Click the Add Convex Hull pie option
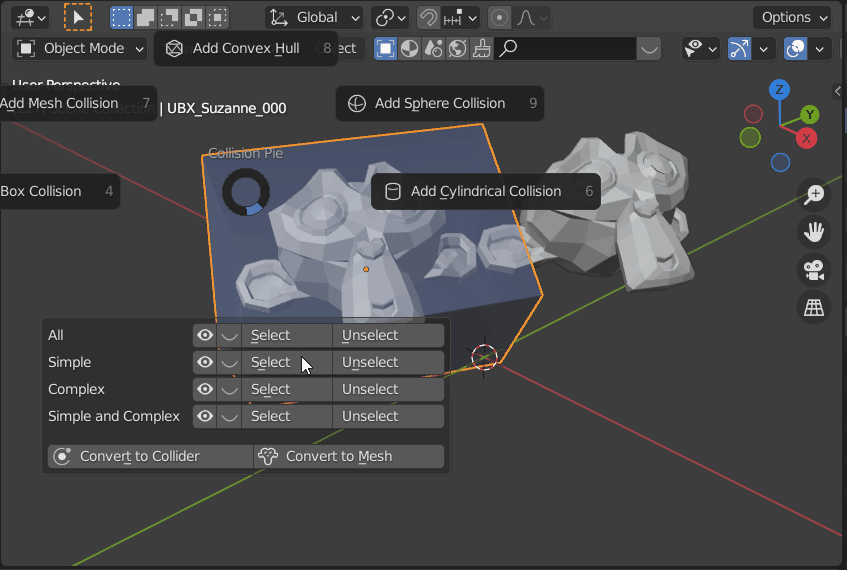Screen dimensions: 847x570 [245, 48]
